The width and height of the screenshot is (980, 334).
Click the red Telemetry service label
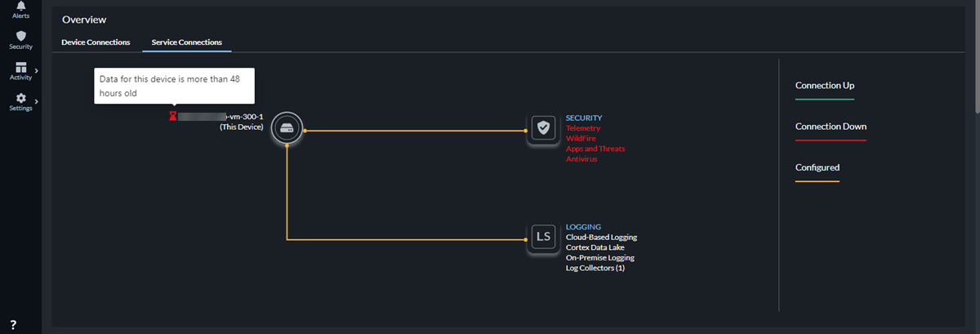click(582, 128)
